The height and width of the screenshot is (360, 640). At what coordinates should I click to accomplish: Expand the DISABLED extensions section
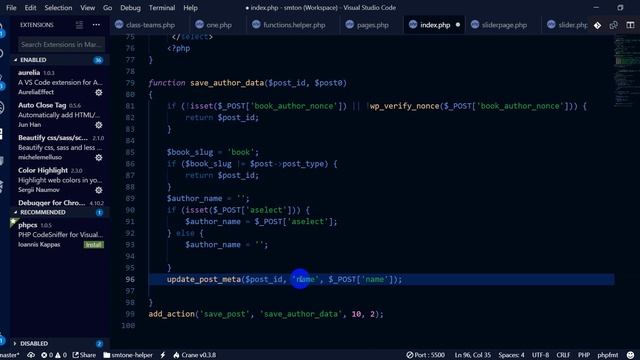tap(59, 343)
